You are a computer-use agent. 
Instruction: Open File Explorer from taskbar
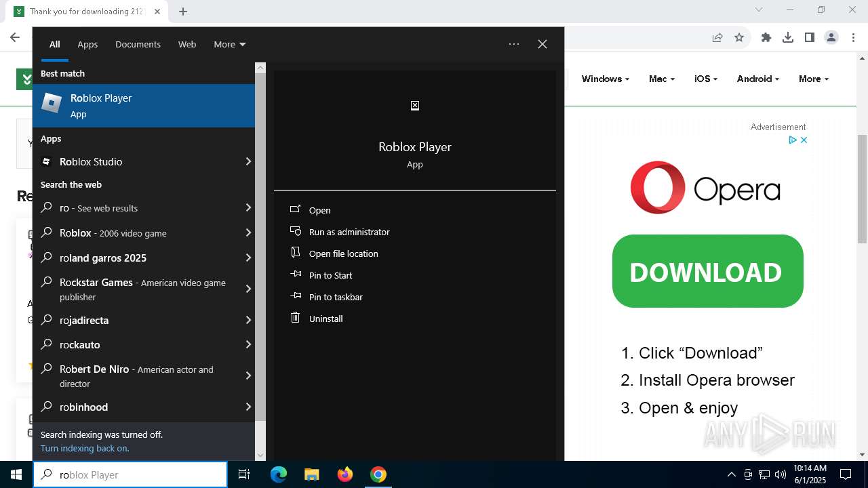(x=311, y=474)
